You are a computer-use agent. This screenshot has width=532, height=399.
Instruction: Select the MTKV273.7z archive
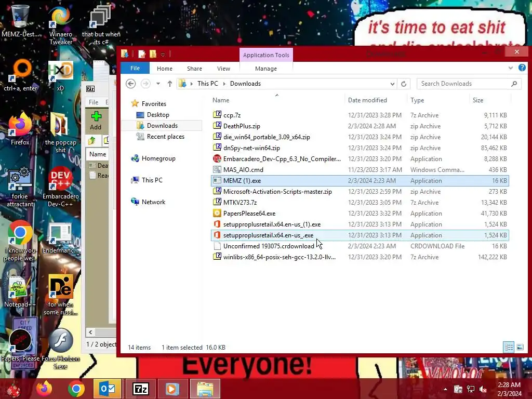pyautogui.click(x=360, y=203)
